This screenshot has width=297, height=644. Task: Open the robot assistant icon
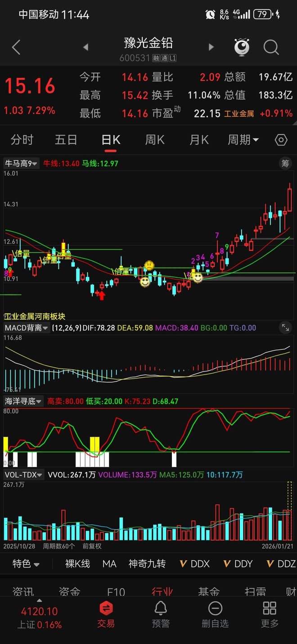pyautogui.click(x=242, y=47)
